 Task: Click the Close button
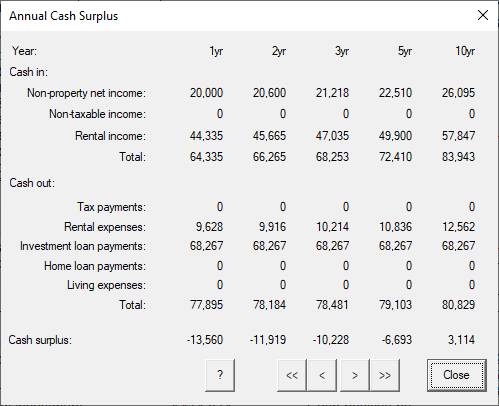(457, 375)
